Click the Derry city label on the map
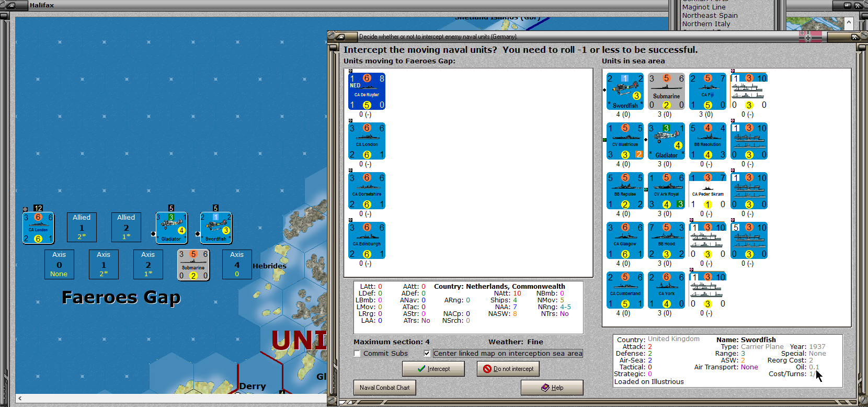 point(253,386)
